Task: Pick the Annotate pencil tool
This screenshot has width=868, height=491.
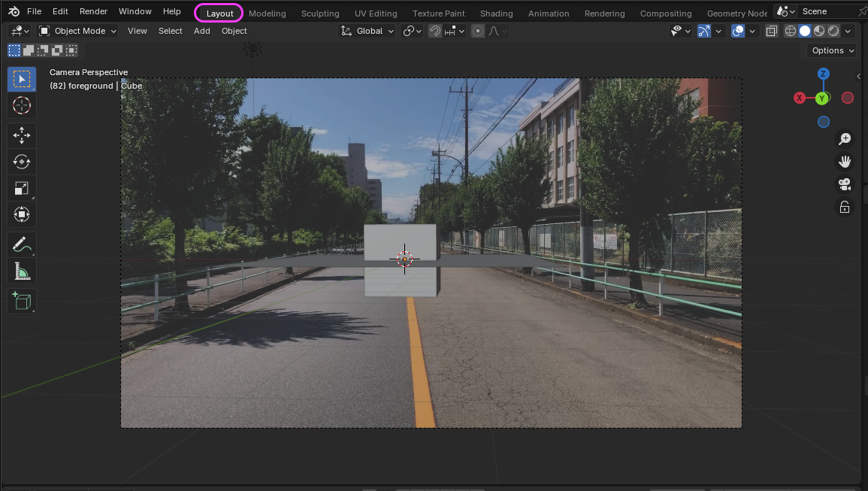Action: pos(22,244)
